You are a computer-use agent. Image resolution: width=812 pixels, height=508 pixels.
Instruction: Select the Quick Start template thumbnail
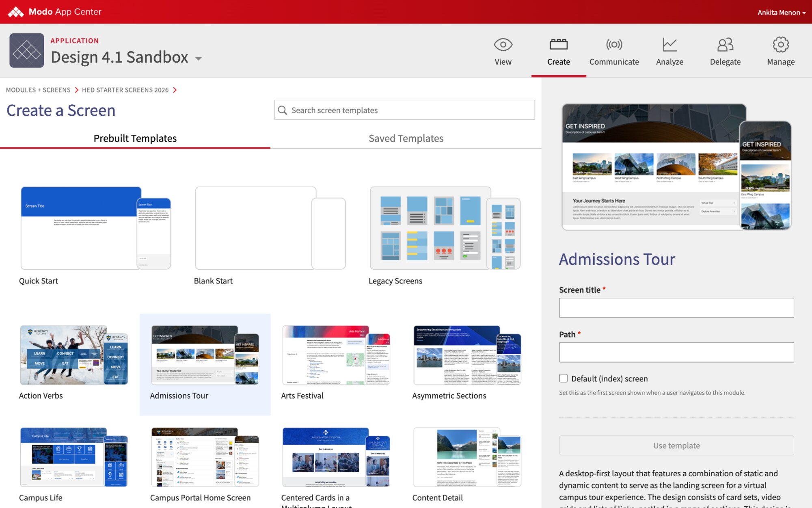96,227
